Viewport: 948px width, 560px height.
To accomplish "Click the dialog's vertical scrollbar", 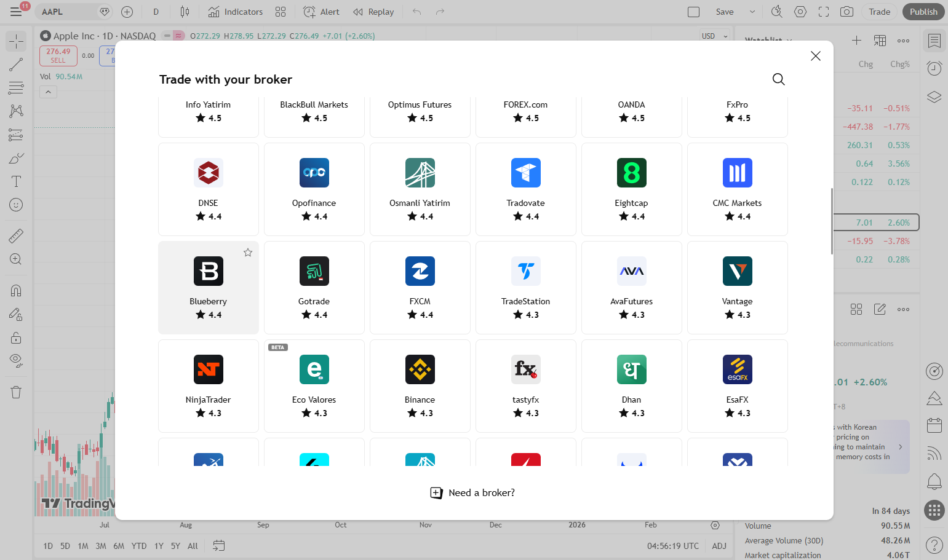I will (832, 221).
